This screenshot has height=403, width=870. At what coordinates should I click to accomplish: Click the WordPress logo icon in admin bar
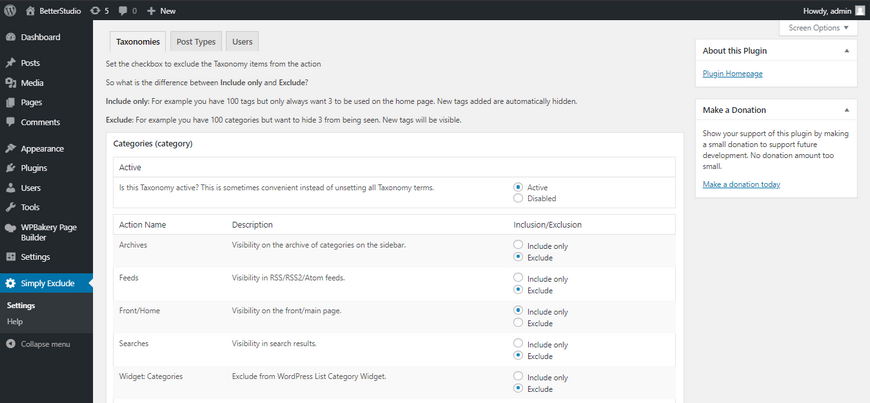click(x=10, y=10)
